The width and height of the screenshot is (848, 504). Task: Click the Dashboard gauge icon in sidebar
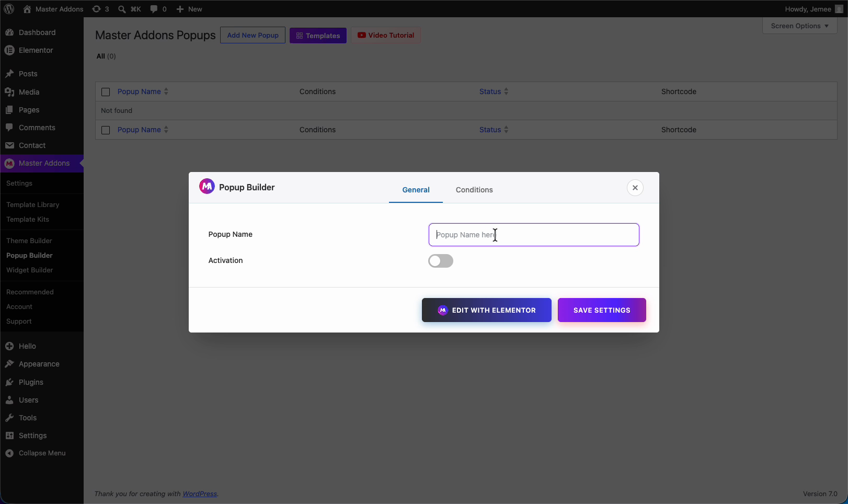9,32
